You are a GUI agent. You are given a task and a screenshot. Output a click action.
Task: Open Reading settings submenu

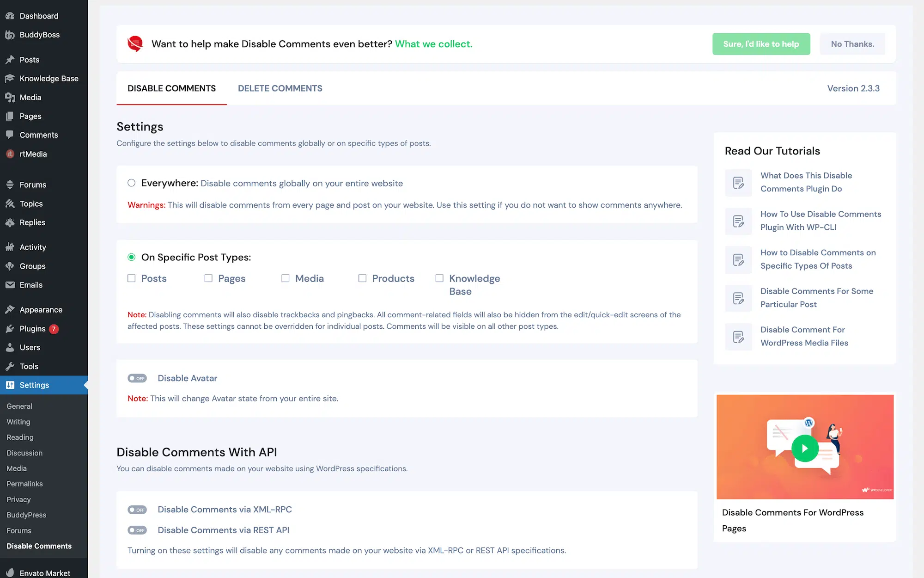pos(20,437)
